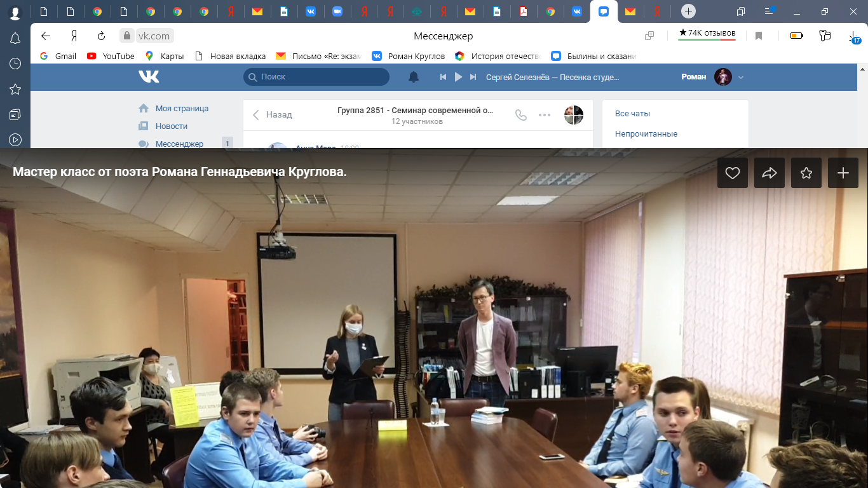Open the browser main menu icon
868x488 pixels.
770,11
